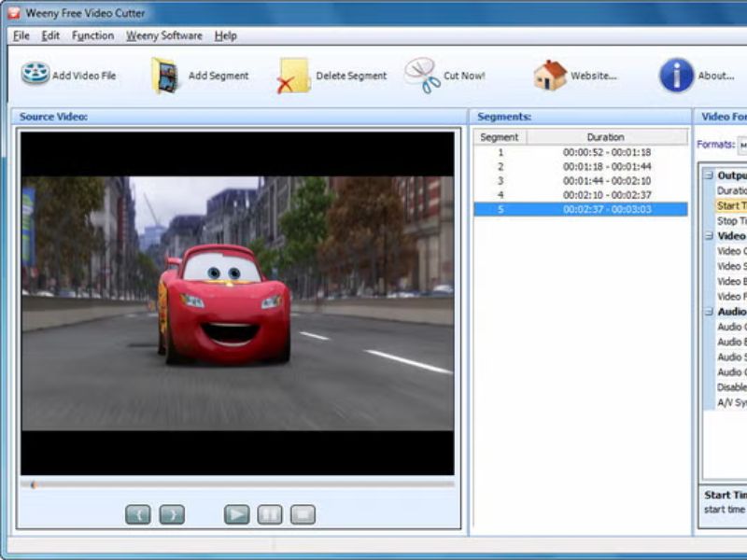The height and width of the screenshot is (560, 747).
Task: Open the About info icon
Action: click(x=676, y=76)
